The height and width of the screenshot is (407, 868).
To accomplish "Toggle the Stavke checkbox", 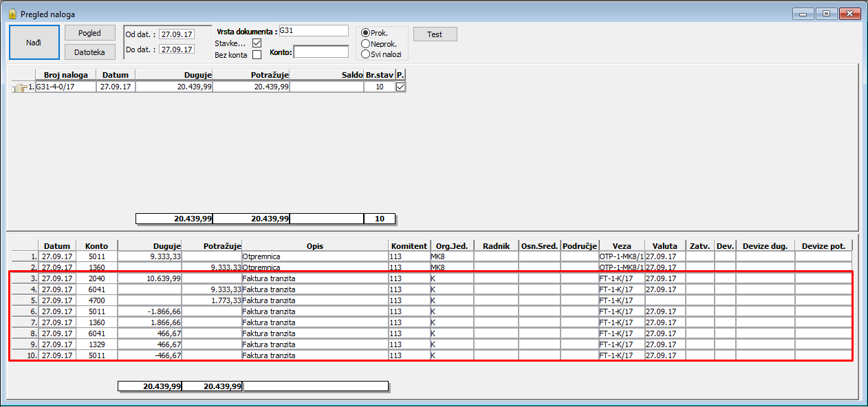I will tap(257, 43).
